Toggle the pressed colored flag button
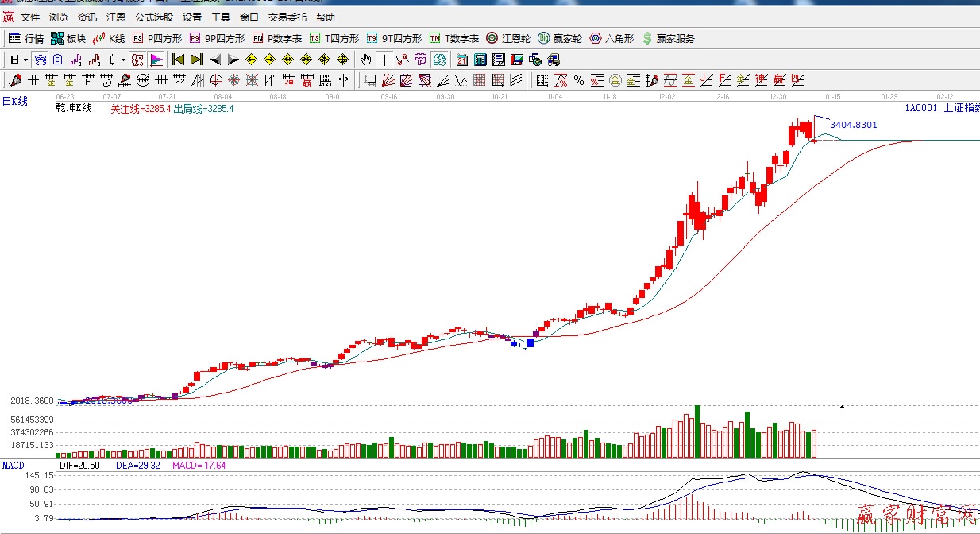 pos(156,60)
